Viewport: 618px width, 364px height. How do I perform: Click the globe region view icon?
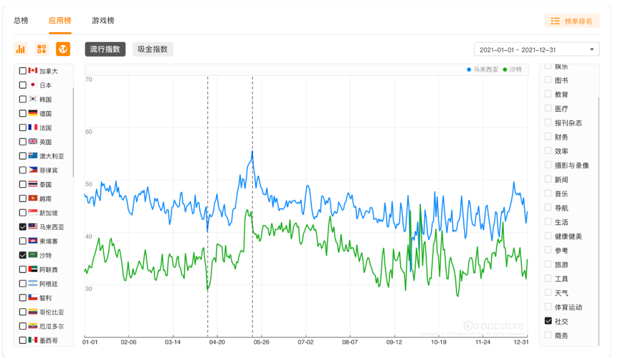click(63, 49)
